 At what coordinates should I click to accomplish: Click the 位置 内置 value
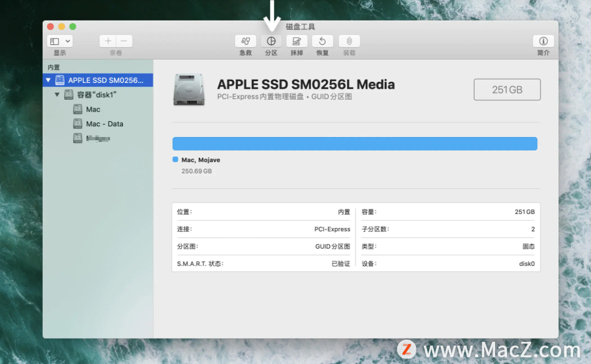click(x=344, y=212)
